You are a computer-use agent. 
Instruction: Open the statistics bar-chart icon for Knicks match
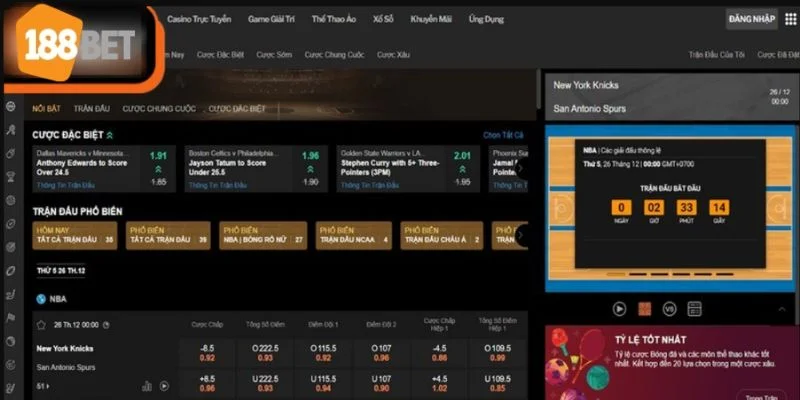point(147,386)
